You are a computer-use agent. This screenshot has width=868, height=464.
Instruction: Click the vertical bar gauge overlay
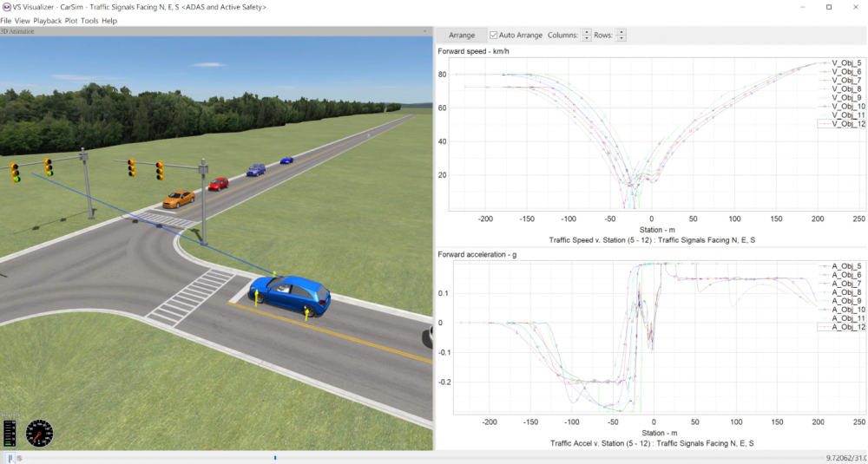(x=10, y=433)
